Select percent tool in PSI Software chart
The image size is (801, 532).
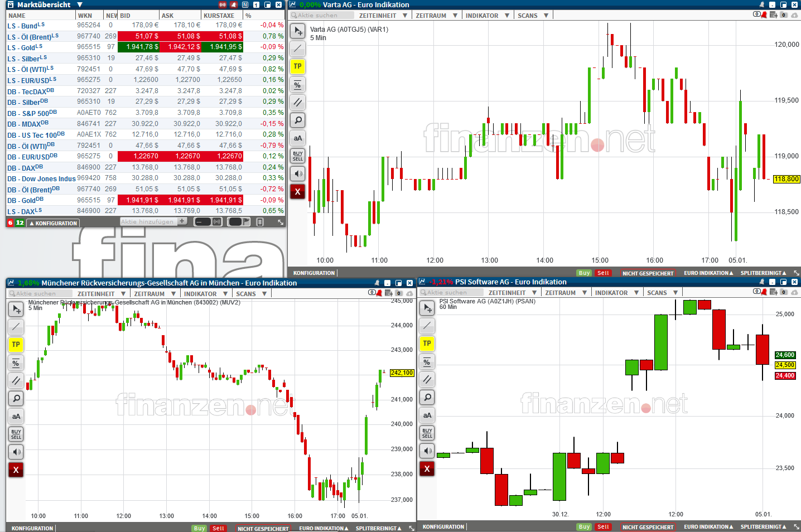[x=427, y=362]
